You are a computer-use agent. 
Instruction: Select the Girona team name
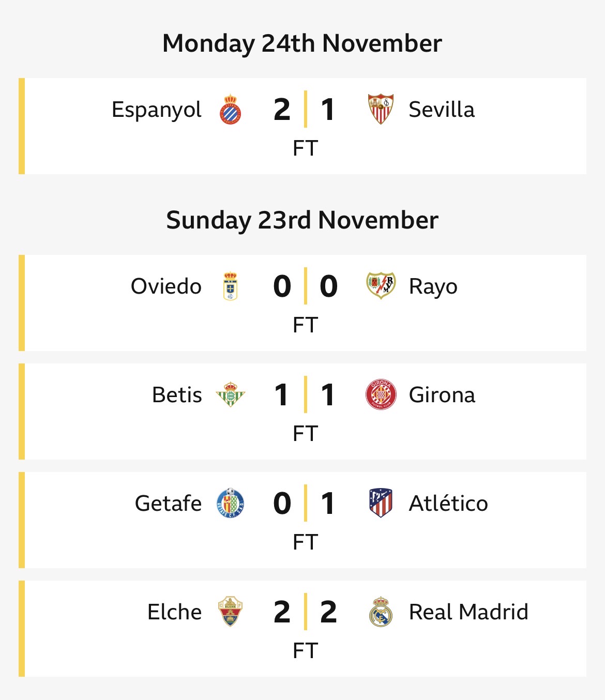click(x=442, y=395)
